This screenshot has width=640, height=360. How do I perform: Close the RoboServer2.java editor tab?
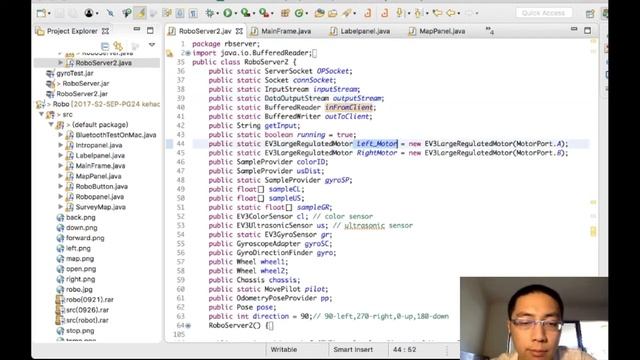[239, 31]
